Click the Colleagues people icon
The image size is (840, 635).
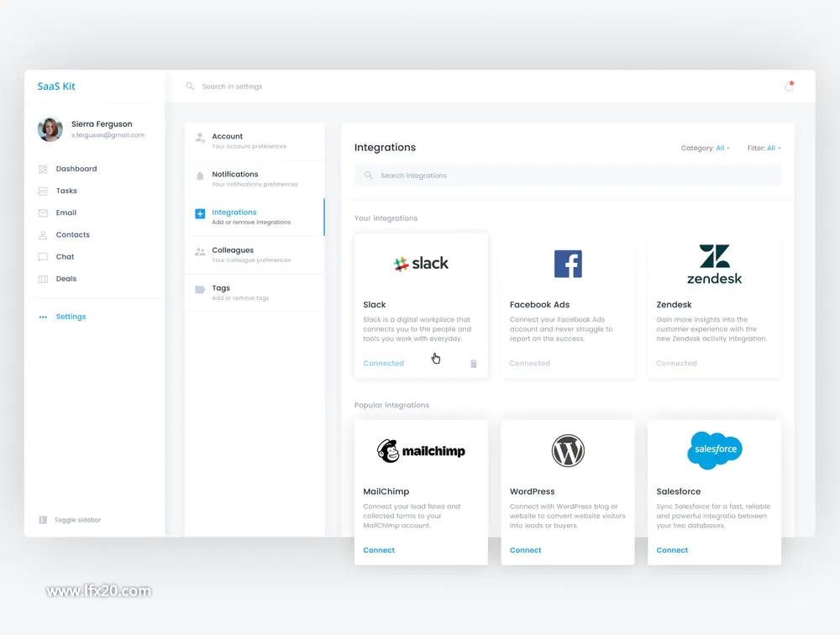(200, 252)
